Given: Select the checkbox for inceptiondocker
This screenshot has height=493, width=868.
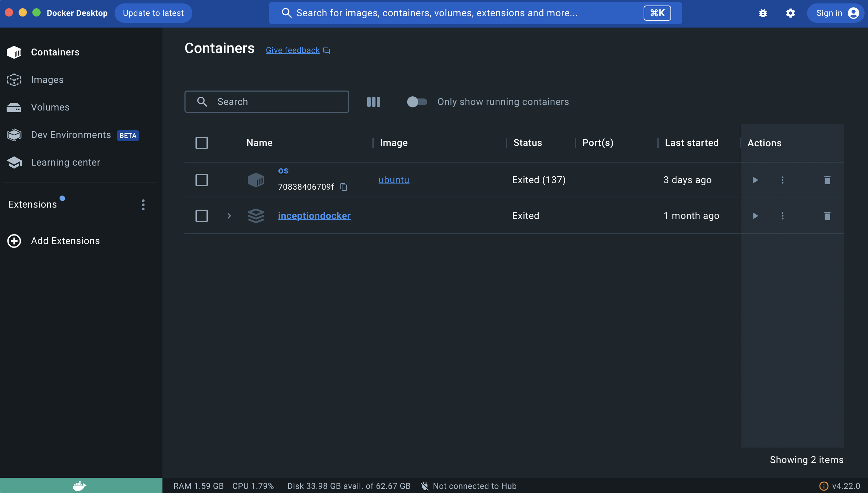Looking at the screenshot, I should tap(202, 216).
